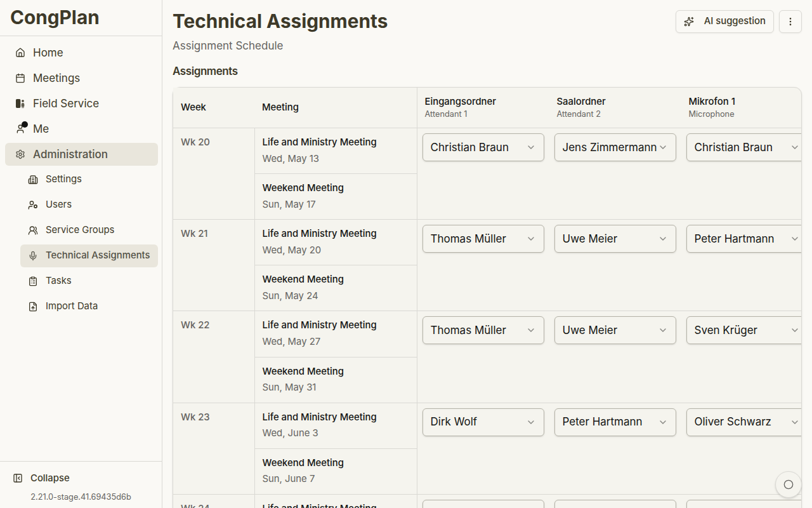Open Wk 22 Eingangsordner dropdown Thomas Müller
The height and width of the screenshot is (508, 812).
click(483, 330)
